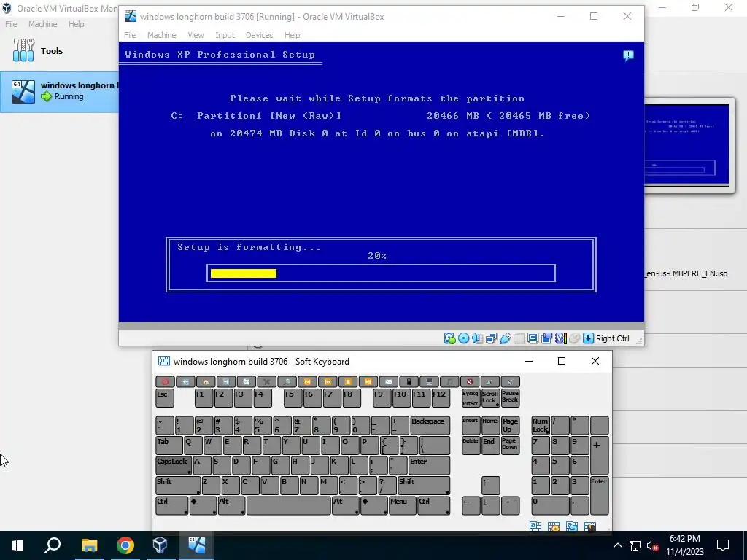Image resolution: width=747 pixels, height=560 pixels.
Task: Click the mail multimedia key
Action: click(388, 382)
